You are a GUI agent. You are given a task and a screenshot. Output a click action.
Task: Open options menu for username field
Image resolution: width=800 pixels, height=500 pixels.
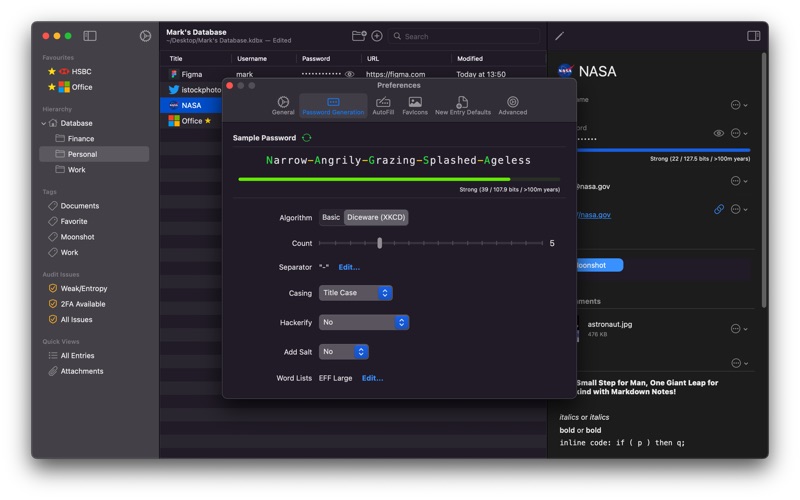pyautogui.click(x=739, y=105)
